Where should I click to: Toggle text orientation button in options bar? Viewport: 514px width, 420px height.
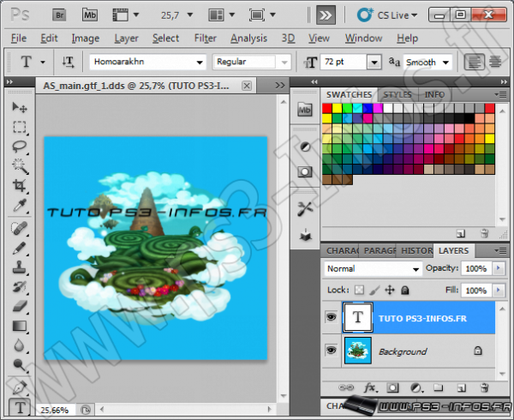tap(69, 62)
